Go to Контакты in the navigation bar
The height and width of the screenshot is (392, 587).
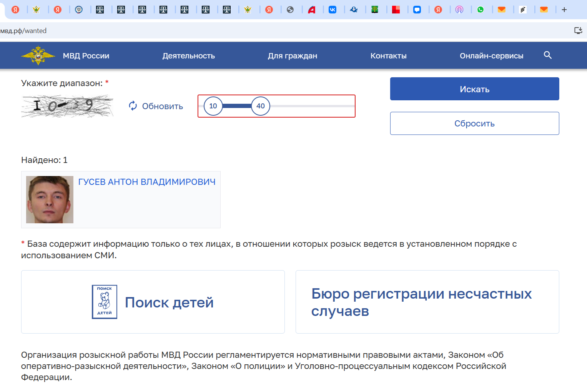coord(388,56)
